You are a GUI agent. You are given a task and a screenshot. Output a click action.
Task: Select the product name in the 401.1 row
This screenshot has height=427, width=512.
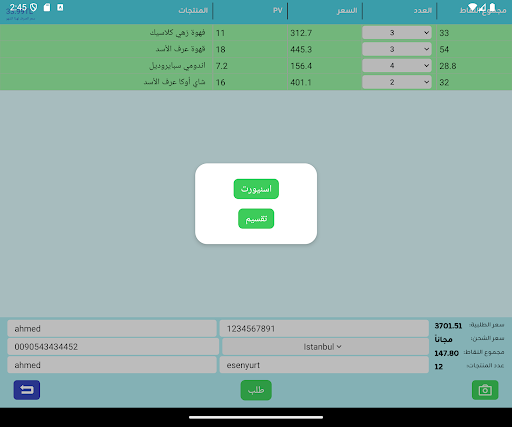pos(174,82)
